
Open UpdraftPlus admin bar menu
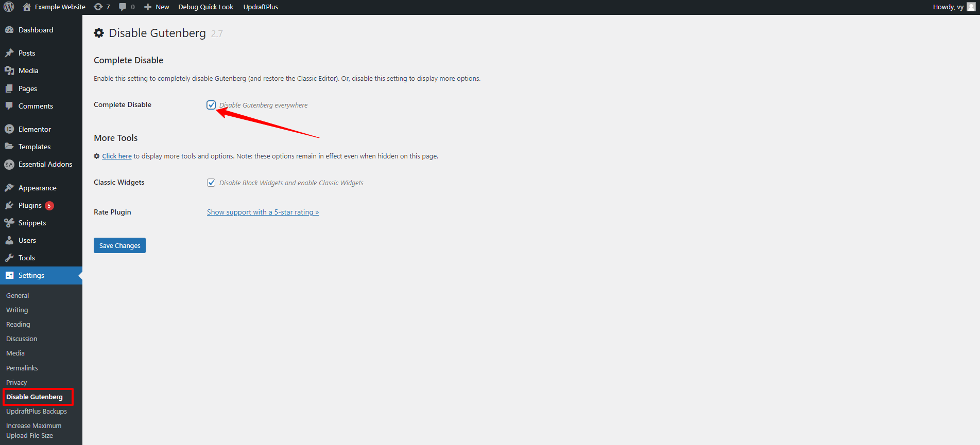click(261, 7)
